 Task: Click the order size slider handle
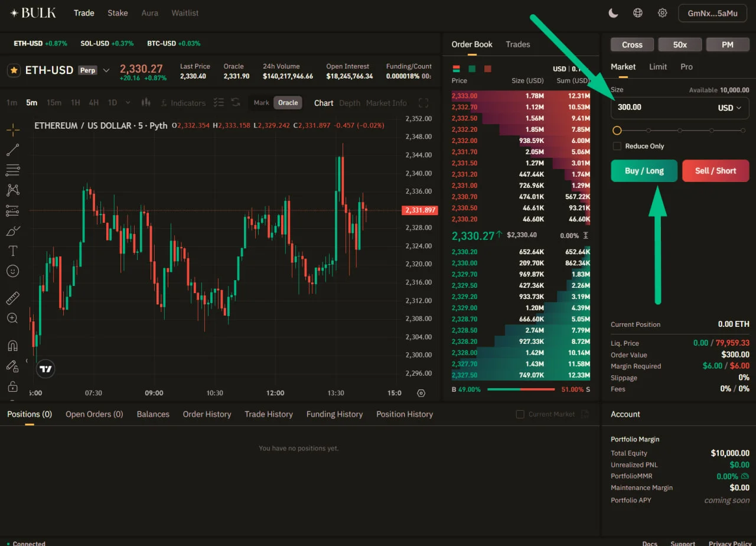click(x=617, y=131)
